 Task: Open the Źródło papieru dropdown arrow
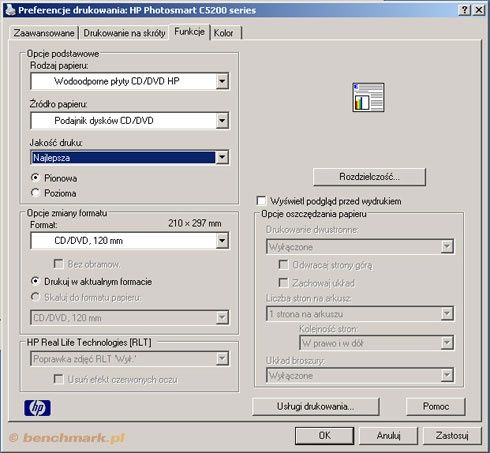222,121
